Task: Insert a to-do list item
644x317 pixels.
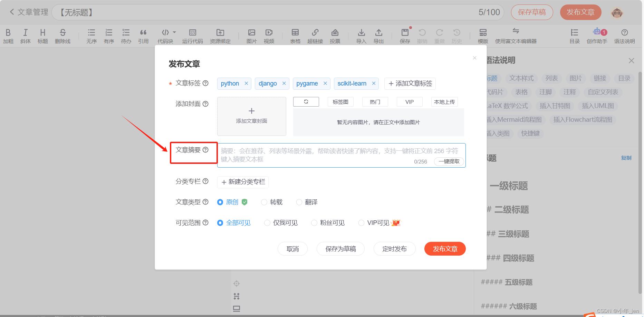Action: (x=126, y=36)
